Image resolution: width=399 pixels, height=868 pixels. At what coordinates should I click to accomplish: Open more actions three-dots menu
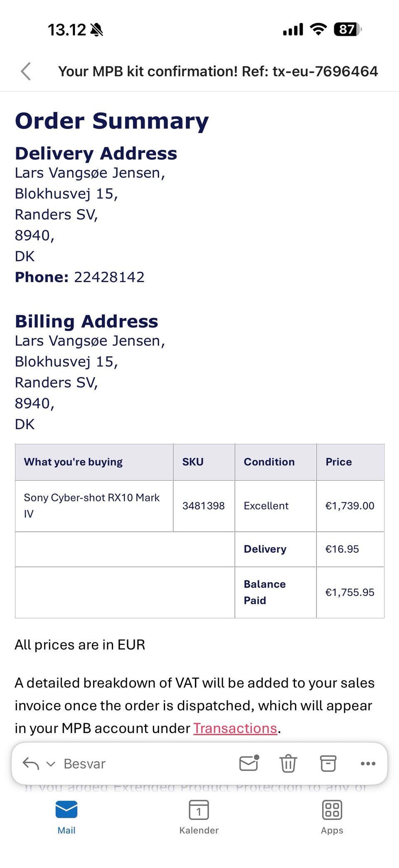click(368, 764)
